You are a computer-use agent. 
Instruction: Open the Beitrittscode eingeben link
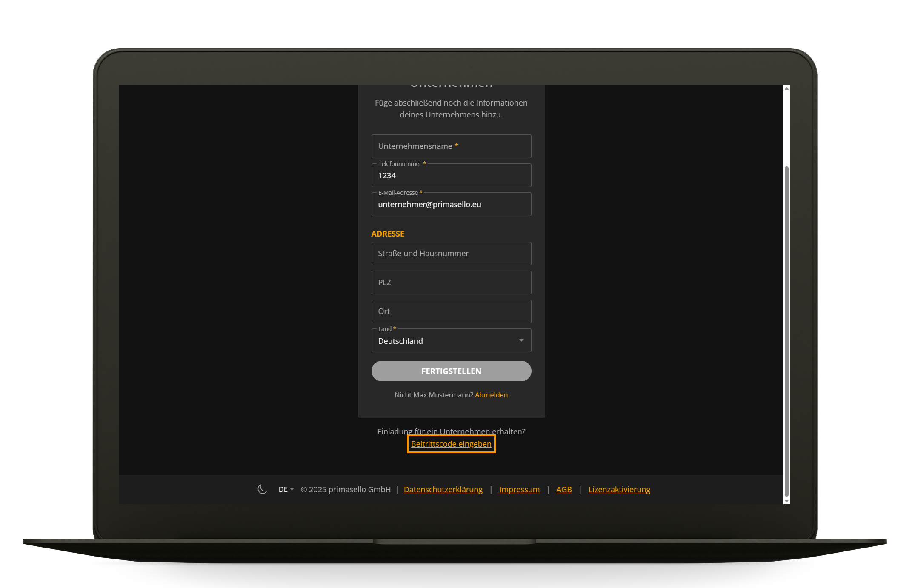click(x=451, y=444)
